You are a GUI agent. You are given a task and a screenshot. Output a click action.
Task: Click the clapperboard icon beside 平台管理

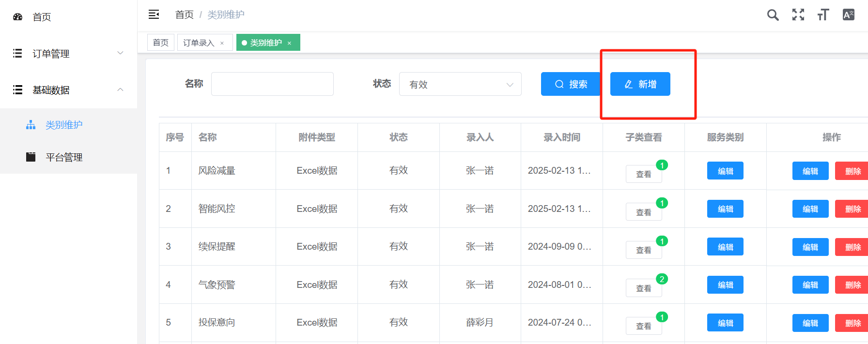tap(31, 157)
